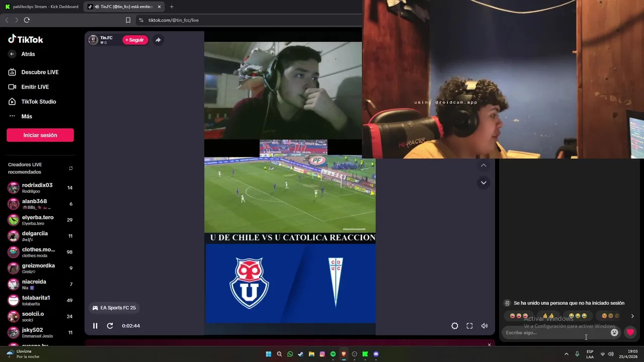This screenshot has height=362, width=644.
Task: Share the live stream with the arrow icon
Action: 158,40
